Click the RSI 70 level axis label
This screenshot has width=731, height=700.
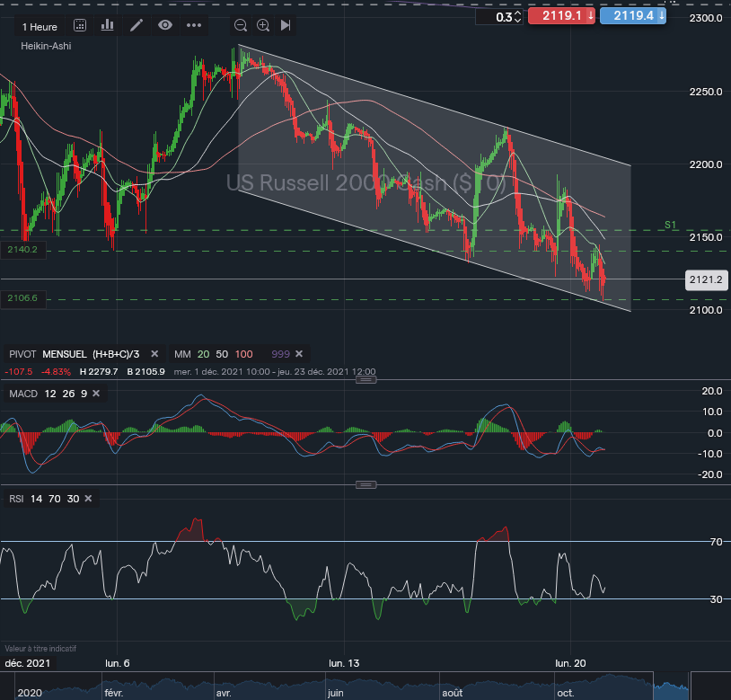[716, 542]
